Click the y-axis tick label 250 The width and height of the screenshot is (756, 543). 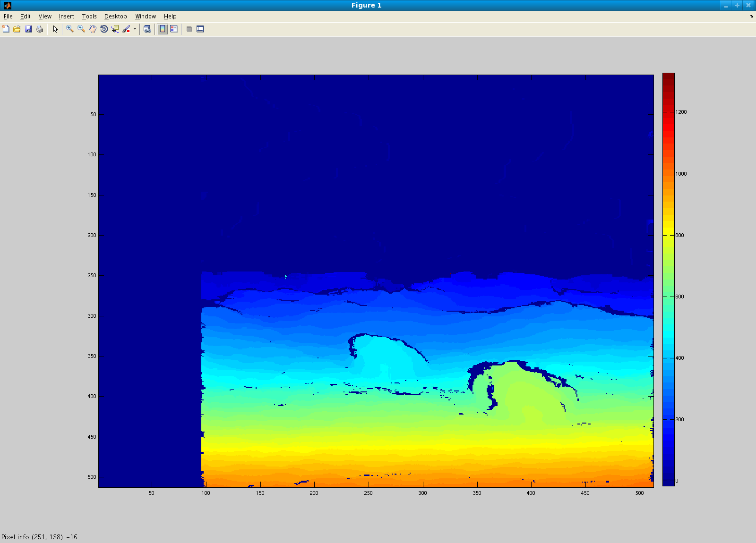(x=92, y=275)
